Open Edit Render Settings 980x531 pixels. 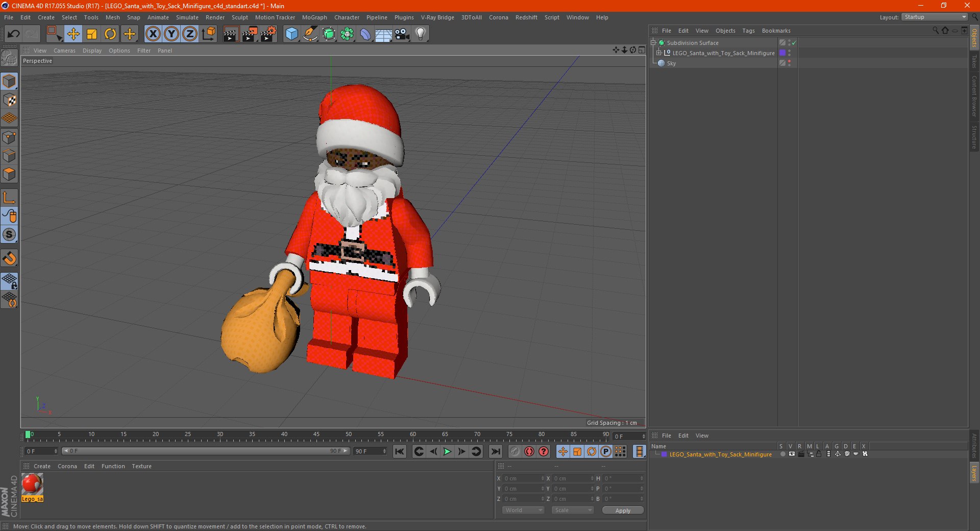[x=268, y=34]
